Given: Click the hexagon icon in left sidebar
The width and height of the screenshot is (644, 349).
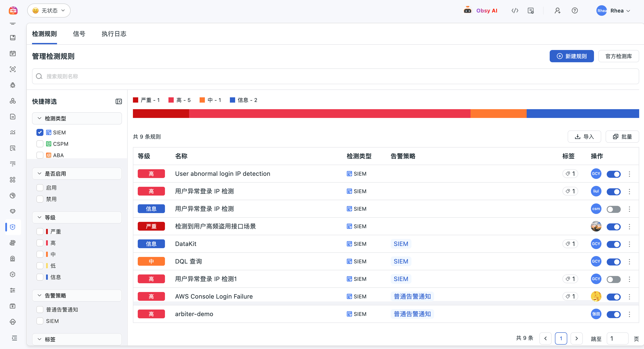Looking at the screenshot, I should click(x=13, y=274).
